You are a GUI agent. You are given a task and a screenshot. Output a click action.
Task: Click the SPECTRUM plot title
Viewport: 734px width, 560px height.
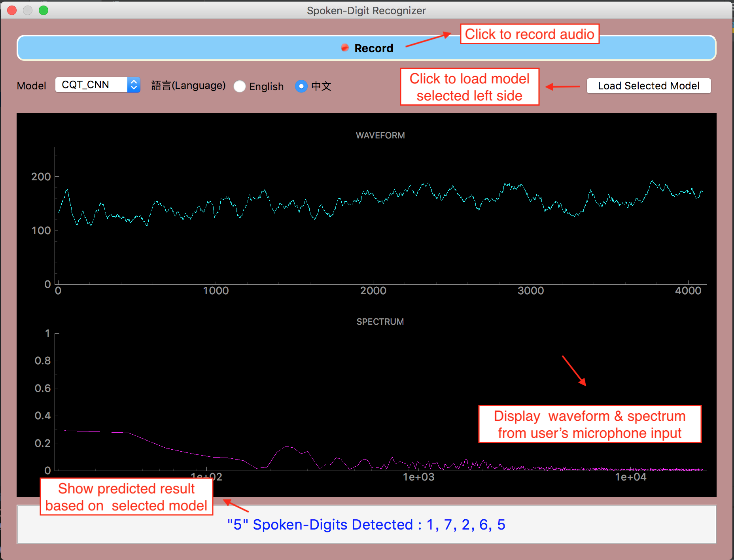tap(380, 322)
